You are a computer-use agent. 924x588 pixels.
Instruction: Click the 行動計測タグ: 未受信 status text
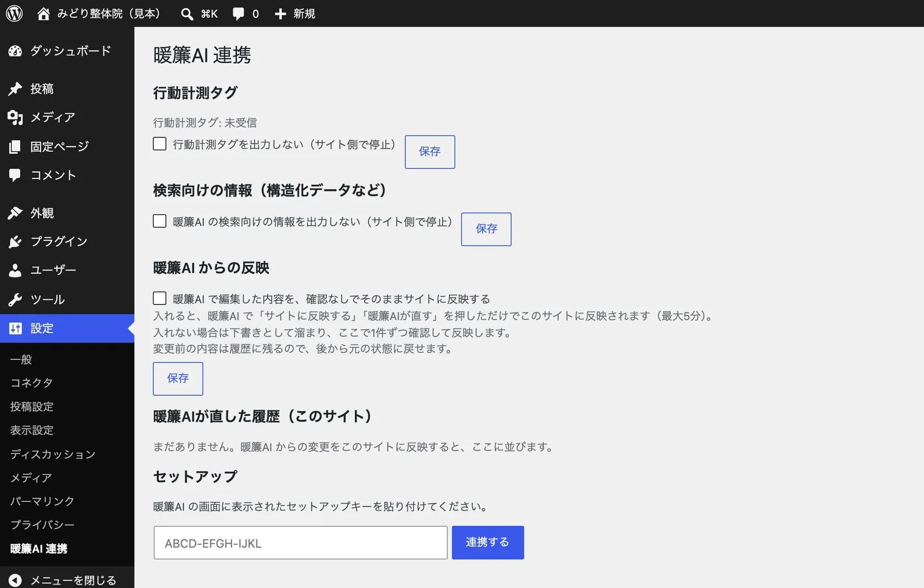(x=205, y=122)
